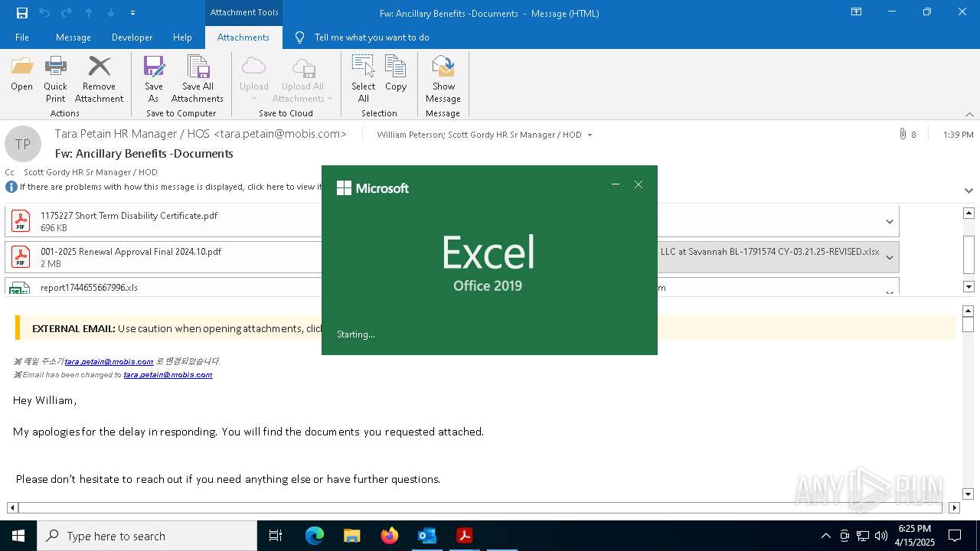This screenshot has width=980, height=551.
Task: Open the selected attachment with Open icon
Action: click(x=21, y=74)
